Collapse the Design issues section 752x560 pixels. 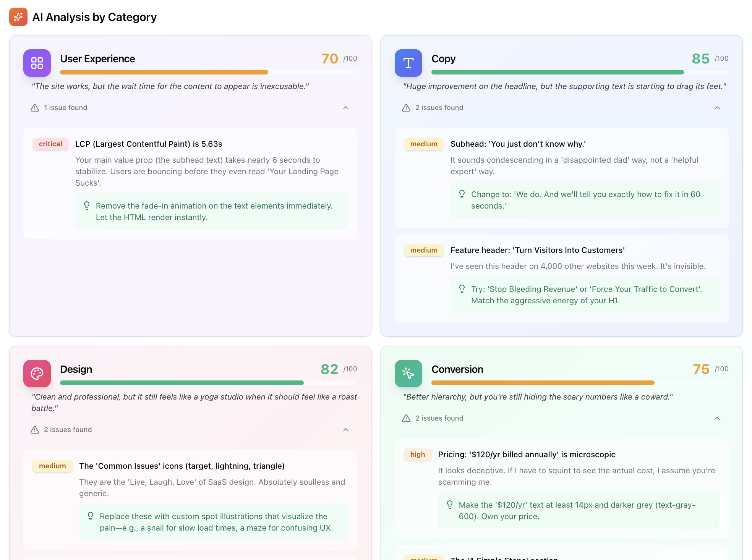point(346,430)
